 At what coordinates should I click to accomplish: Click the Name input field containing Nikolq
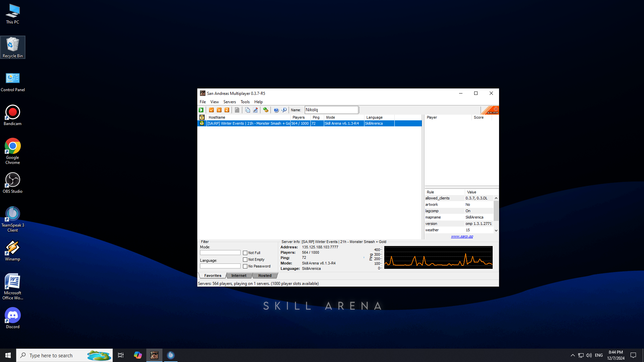[332, 110]
